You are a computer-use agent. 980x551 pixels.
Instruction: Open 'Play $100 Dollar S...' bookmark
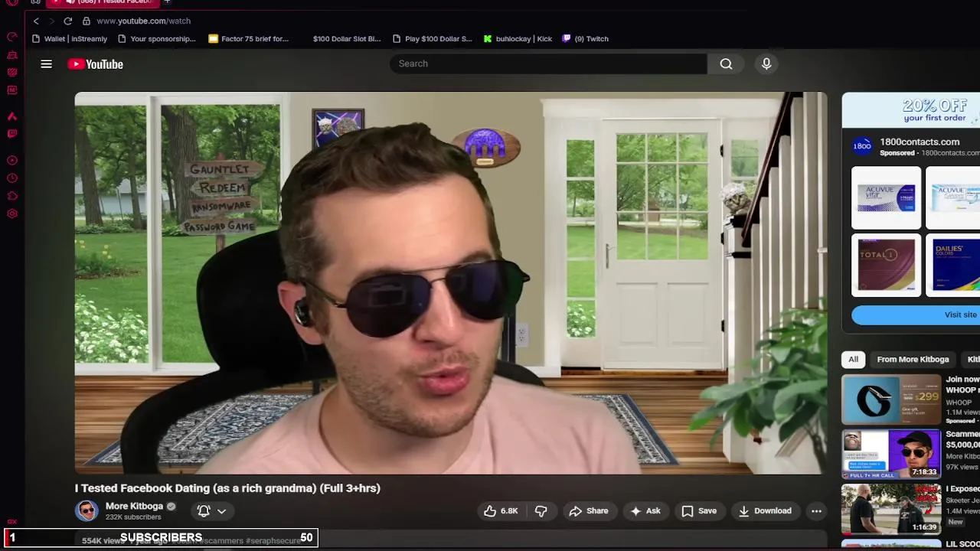click(432, 38)
